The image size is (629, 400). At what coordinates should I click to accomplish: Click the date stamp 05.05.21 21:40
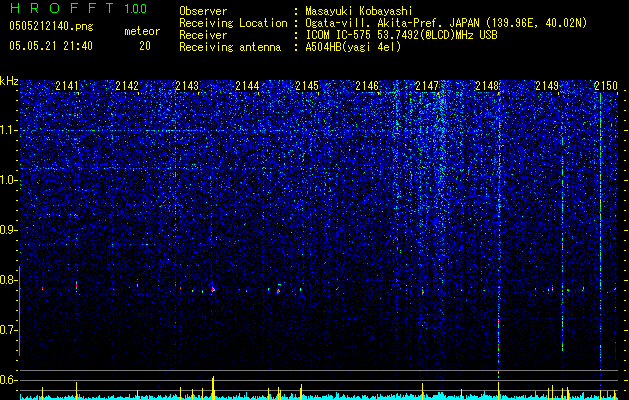click(51, 46)
